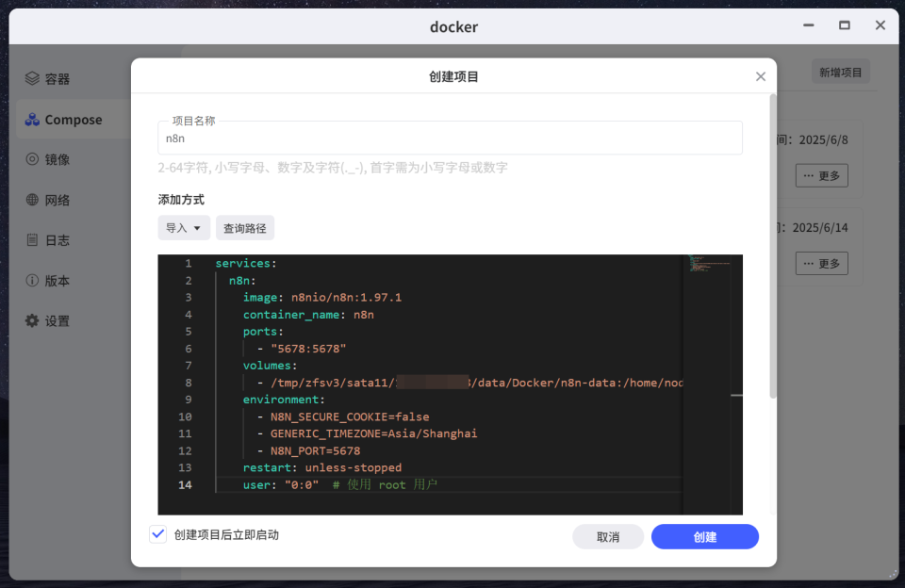Toggle 创建项目后立即启动 checkbox
905x588 pixels.
click(157, 534)
